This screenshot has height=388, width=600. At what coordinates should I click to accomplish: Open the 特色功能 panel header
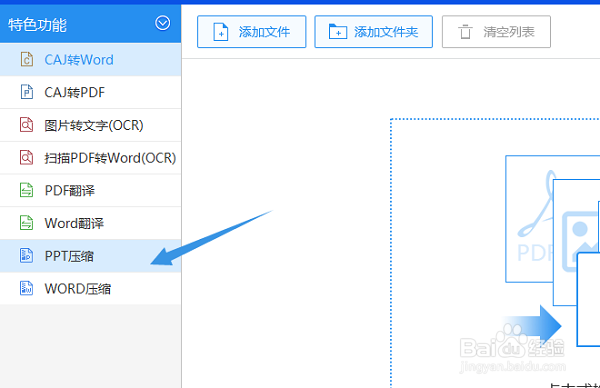tap(90, 24)
